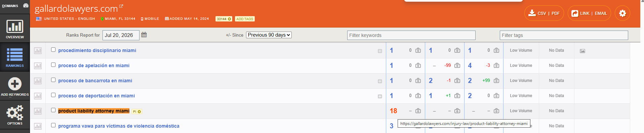644x133 pixels.
Task: View third-column SERP snapshot for proceso de deportación
Action: 496,96
